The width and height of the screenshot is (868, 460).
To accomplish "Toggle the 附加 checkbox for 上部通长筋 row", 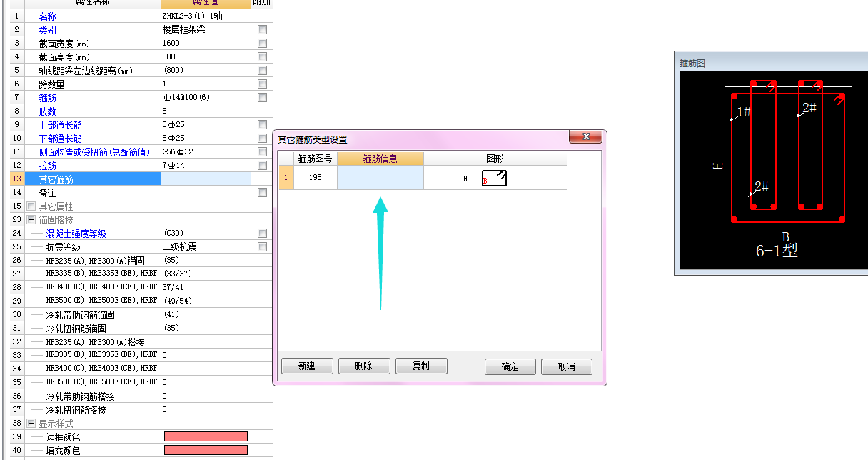I will click(x=262, y=125).
